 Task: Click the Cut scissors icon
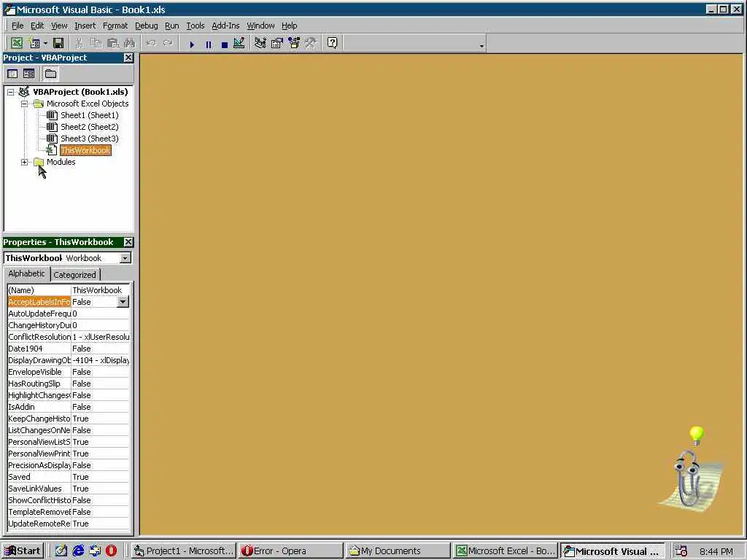[x=79, y=43]
